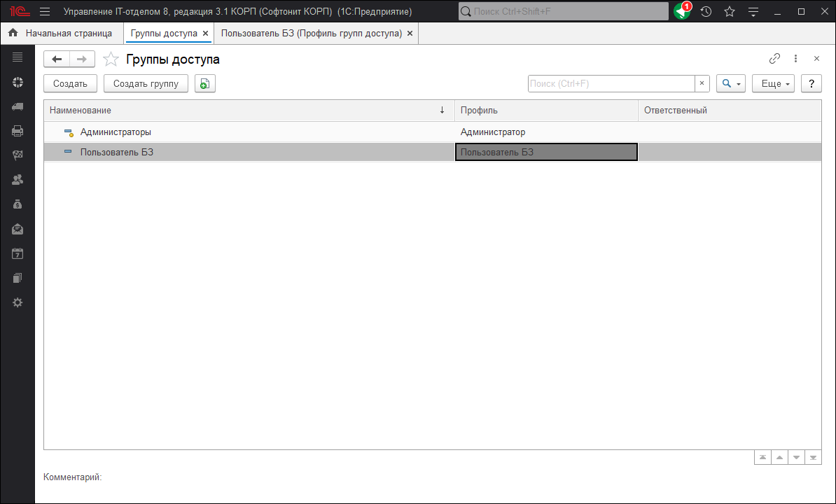Open the notifications bell with red badge
Image resolution: width=836 pixels, height=504 pixels.
coord(682,12)
